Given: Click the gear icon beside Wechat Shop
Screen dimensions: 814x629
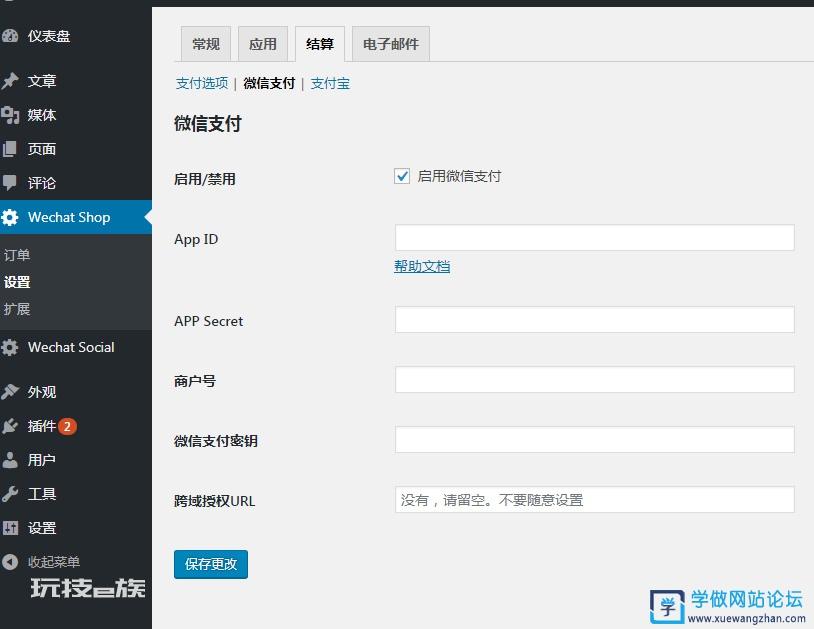Looking at the screenshot, I should [x=10, y=217].
